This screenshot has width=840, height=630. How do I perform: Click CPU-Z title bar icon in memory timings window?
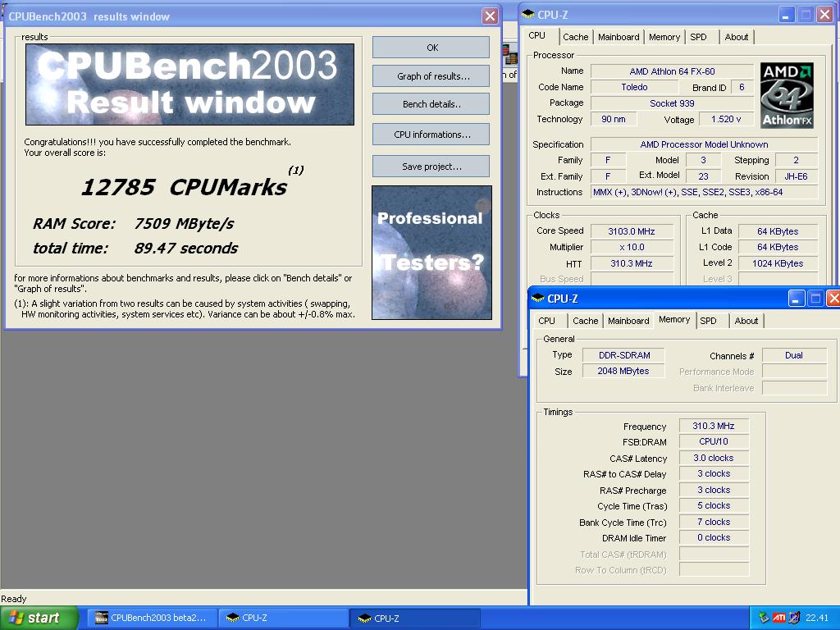pyautogui.click(x=538, y=298)
